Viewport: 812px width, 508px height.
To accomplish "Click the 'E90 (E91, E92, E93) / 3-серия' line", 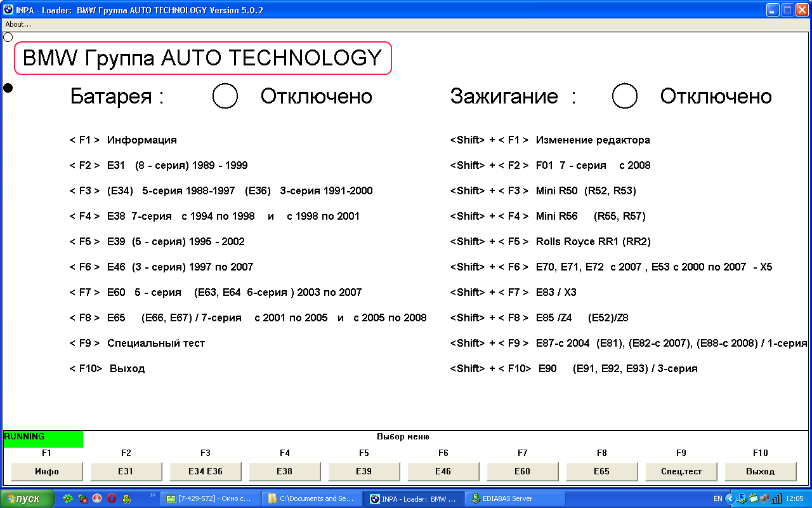I will pos(574,368).
